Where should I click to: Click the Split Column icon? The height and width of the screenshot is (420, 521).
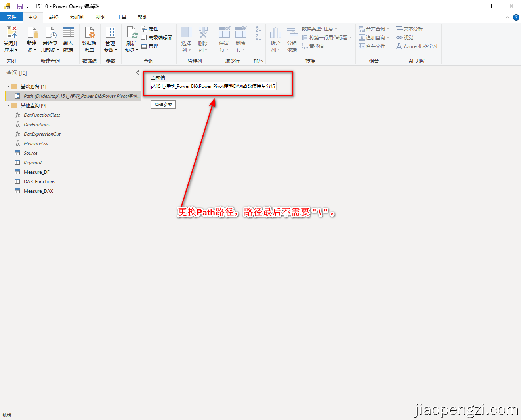click(x=275, y=32)
